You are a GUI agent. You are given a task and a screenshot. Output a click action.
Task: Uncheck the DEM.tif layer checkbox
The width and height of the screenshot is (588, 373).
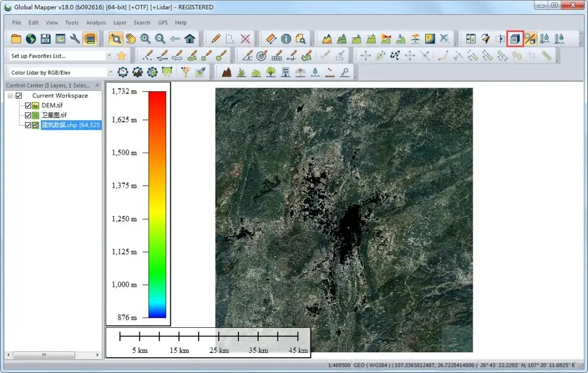(x=28, y=105)
